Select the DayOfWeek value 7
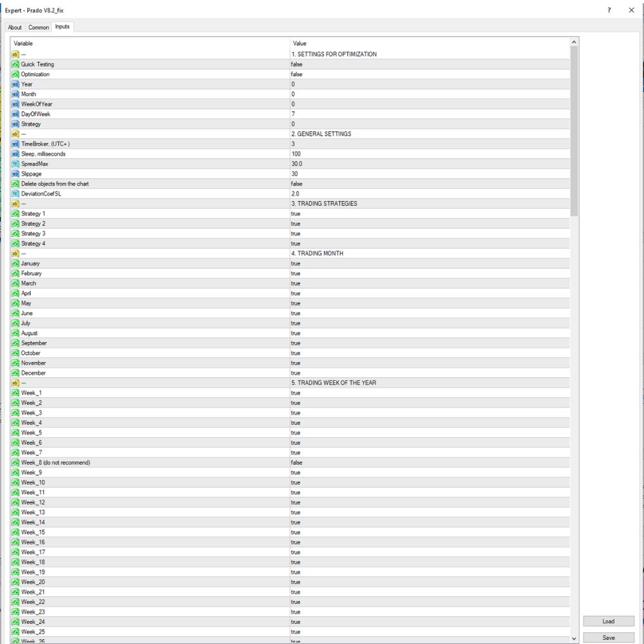 (x=293, y=114)
